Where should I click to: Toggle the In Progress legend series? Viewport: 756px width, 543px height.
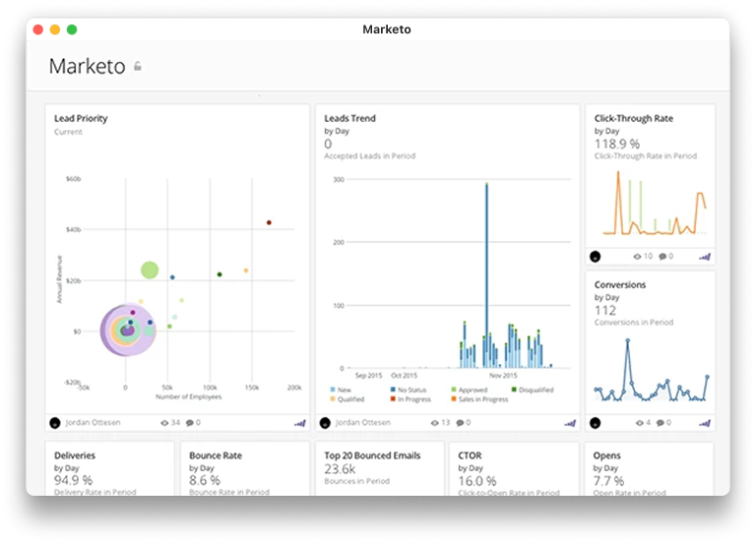[x=410, y=399]
